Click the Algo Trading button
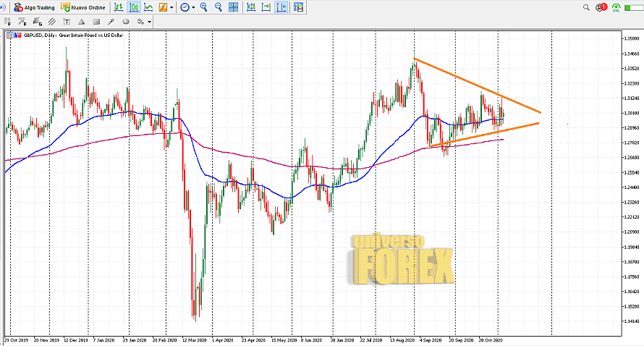The width and height of the screenshot is (644, 346). 34,7
